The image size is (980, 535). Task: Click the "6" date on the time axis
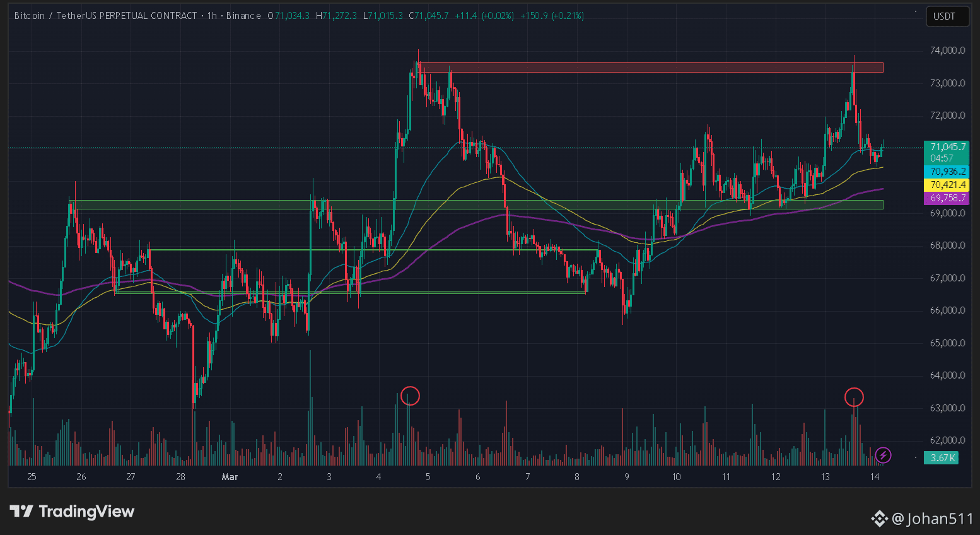(x=477, y=477)
